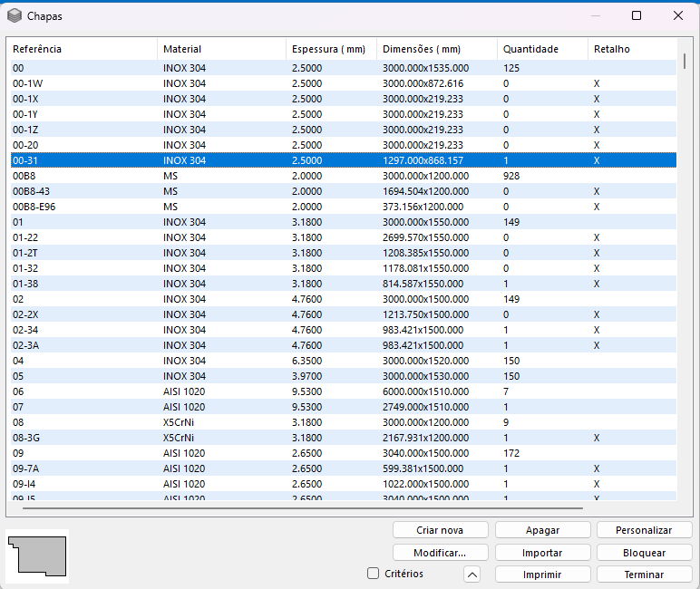Click the sheet shape preview thumbnail
700x589 pixels.
click(x=37, y=556)
